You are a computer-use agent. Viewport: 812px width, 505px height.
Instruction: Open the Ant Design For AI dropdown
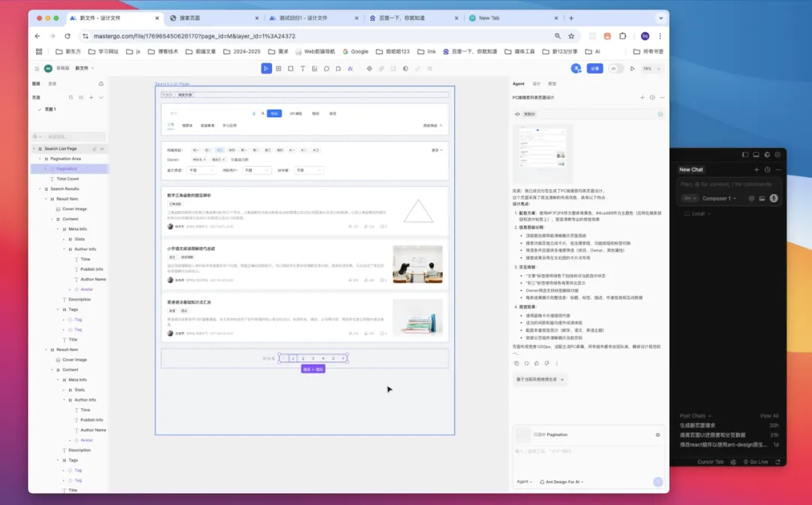click(x=562, y=482)
